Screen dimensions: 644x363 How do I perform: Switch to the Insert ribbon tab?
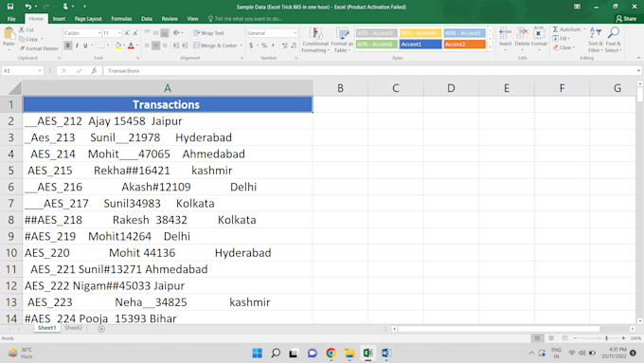(59, 19)
